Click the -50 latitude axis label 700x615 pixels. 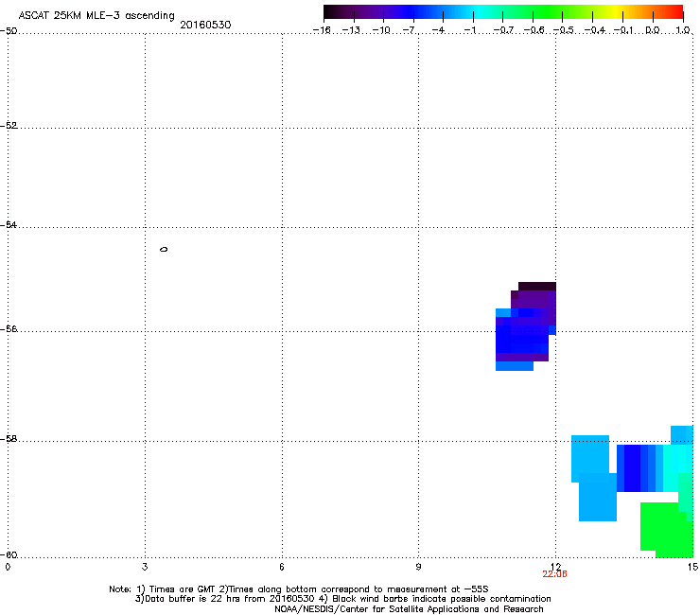coord(9,31)
